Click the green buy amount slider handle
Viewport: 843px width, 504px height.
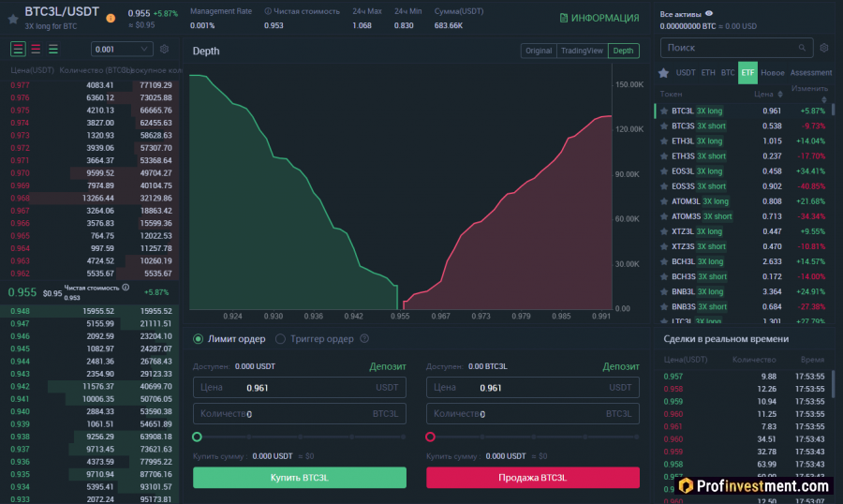(198, 437)
